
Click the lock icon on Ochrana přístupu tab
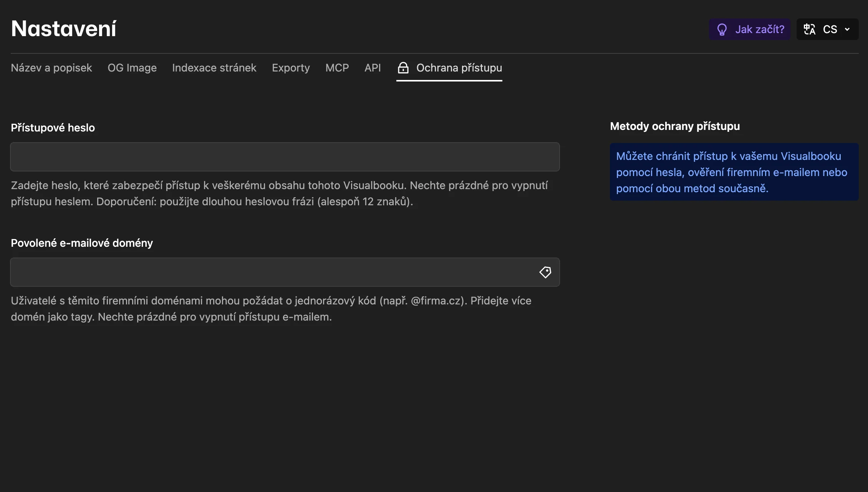pyautogui.click(x=403, y=68)
